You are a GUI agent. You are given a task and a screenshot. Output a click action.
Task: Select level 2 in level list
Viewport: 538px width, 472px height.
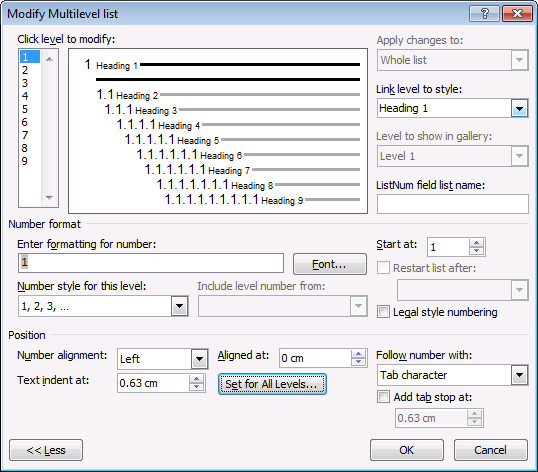click(x=30, y=70)
